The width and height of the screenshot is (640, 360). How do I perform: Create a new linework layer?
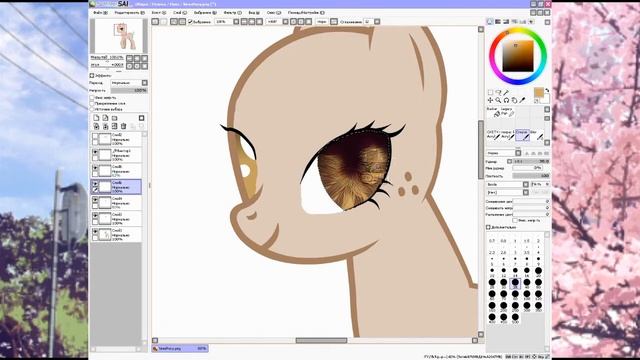[105, 118]
